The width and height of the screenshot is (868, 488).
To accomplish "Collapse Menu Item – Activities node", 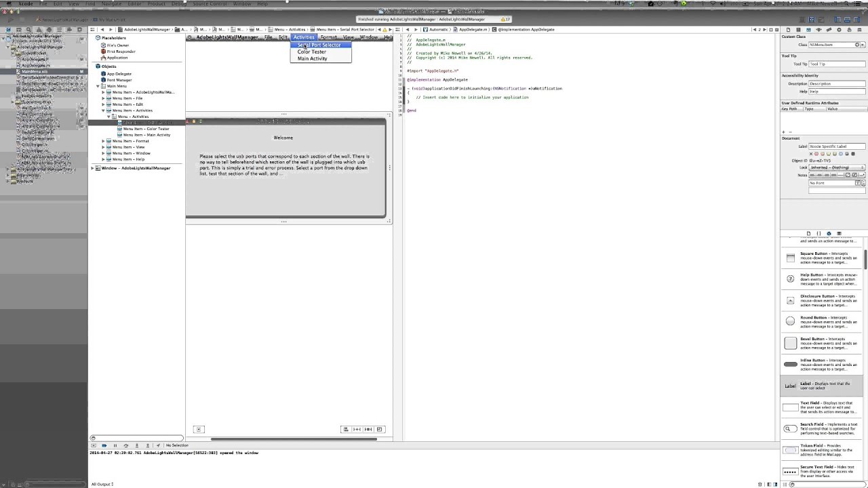I will coord(103,110).
